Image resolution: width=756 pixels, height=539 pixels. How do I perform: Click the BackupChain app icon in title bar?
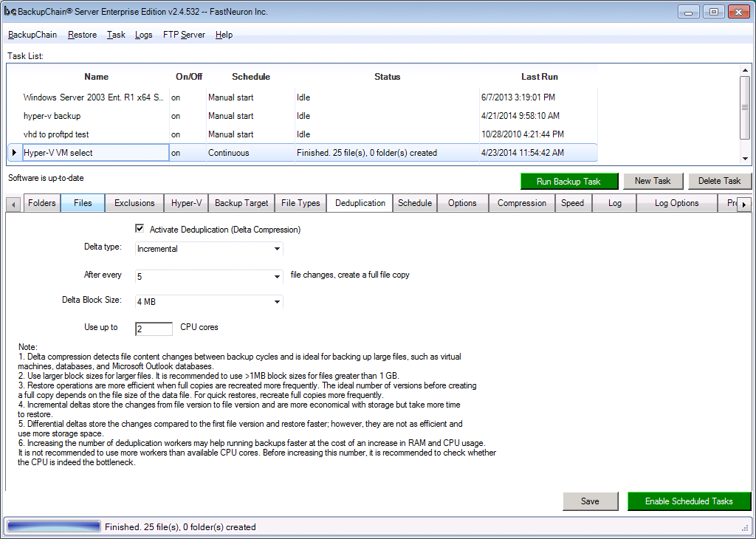10,12
